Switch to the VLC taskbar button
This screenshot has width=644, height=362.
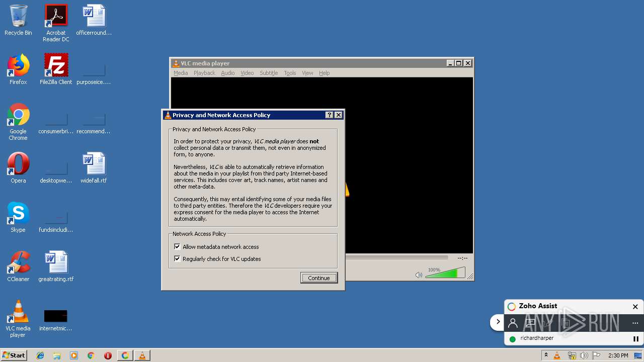pos(142,355)
